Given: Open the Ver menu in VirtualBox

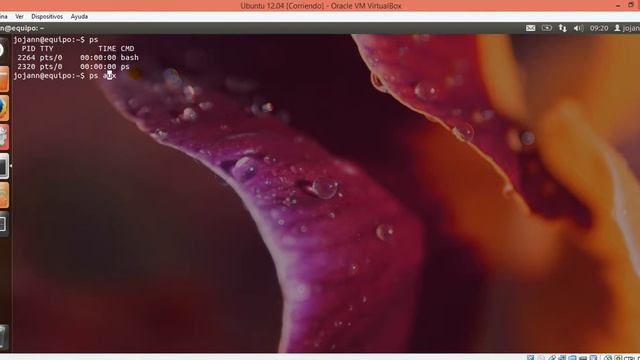Looking at the screenshot, I should (19, 17).
